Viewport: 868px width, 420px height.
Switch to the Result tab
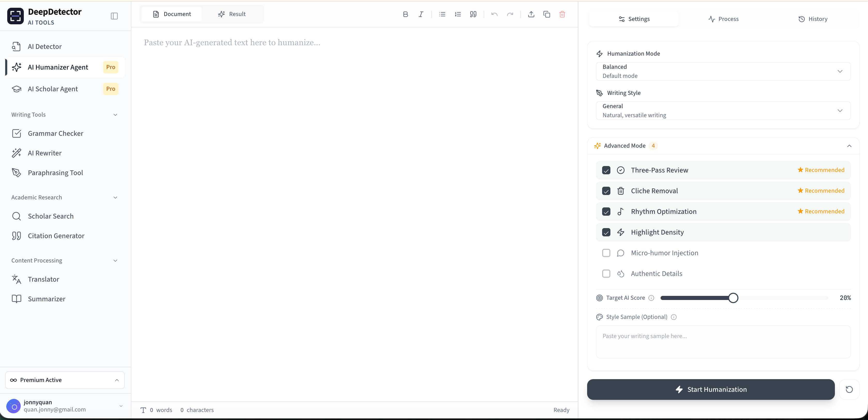[x=232, y=14]
